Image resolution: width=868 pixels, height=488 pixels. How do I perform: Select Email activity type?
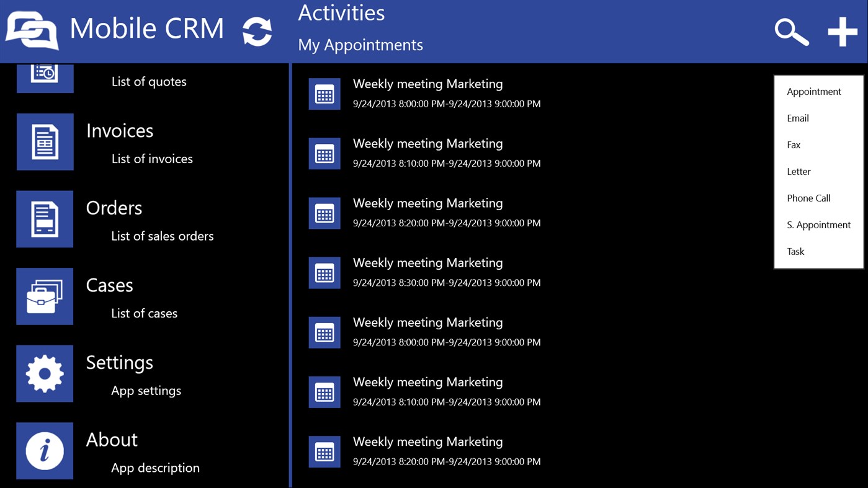click(x=797, y=118)
